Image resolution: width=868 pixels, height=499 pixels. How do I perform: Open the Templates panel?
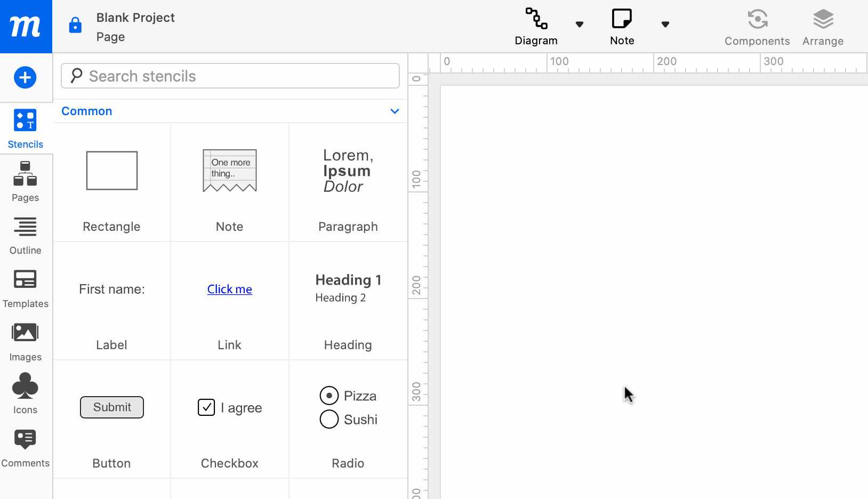25,288
